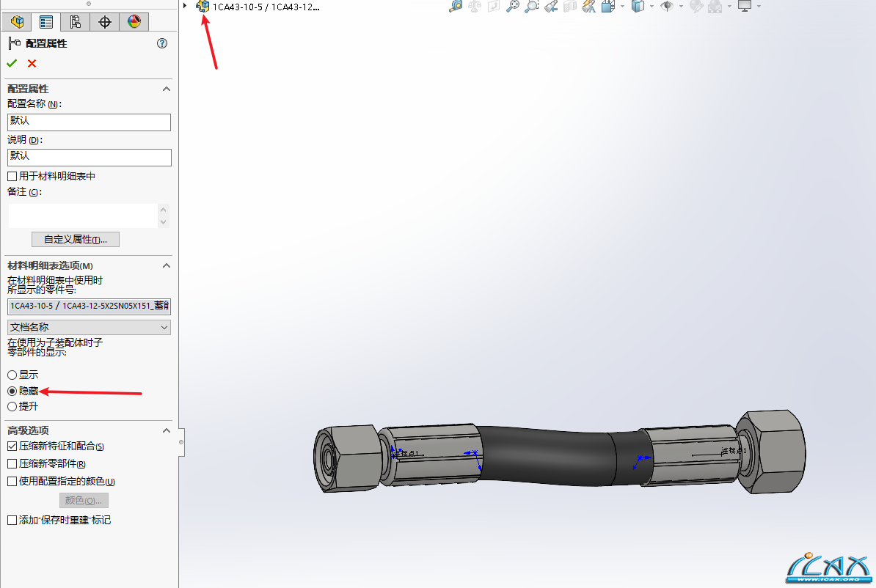The height and width of the screenshot is (588, 876).
Task: Select the 显示 radio button
Action: click(12, 375)
